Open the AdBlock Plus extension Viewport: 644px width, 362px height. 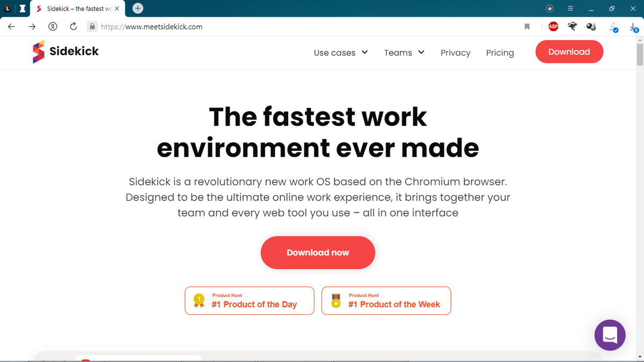(x=553, y=26)
